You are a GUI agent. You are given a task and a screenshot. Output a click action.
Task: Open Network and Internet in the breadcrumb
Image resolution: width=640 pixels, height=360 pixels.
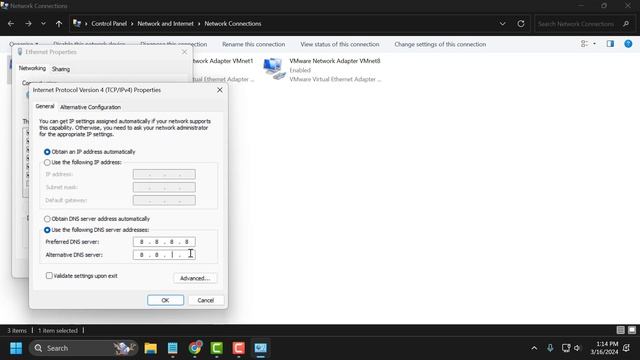(x=165, y=24)
